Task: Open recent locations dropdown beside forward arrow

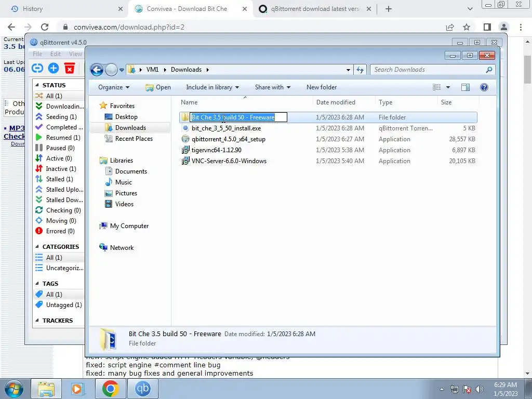Action: 122,70
